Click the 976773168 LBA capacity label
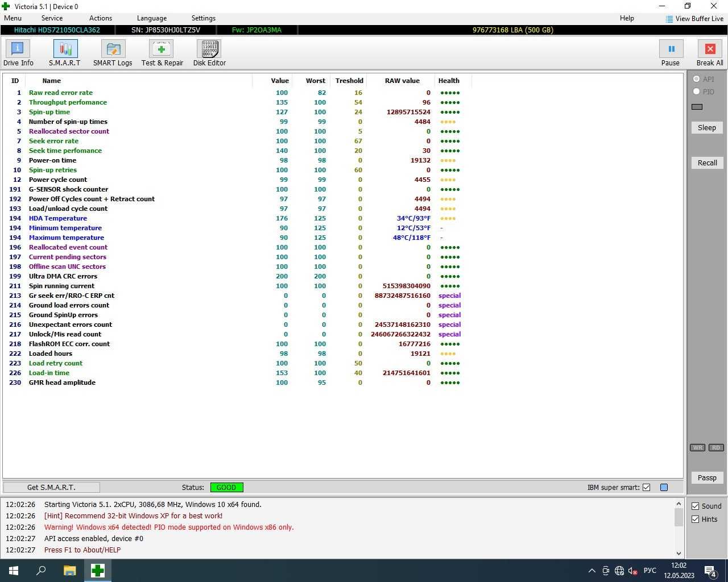The height and width of the screenshot is (582, 728). (x=512, y=30)
